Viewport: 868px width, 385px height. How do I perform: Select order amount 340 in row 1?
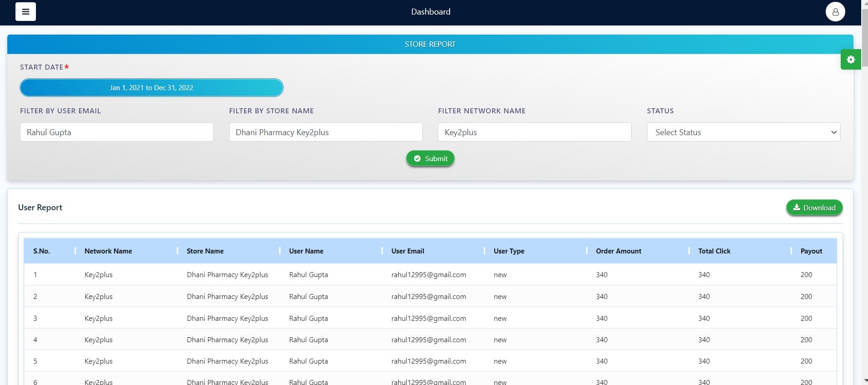pos(602,275)
